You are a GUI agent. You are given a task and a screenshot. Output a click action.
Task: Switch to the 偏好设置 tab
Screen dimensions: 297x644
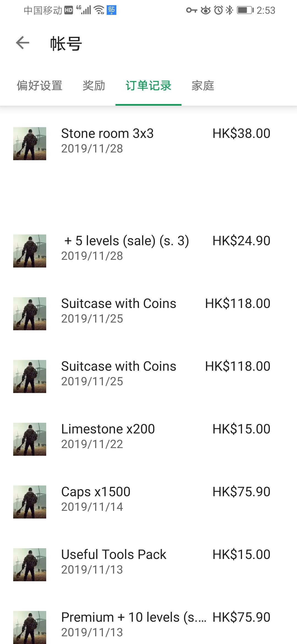(x=40, y=86)
